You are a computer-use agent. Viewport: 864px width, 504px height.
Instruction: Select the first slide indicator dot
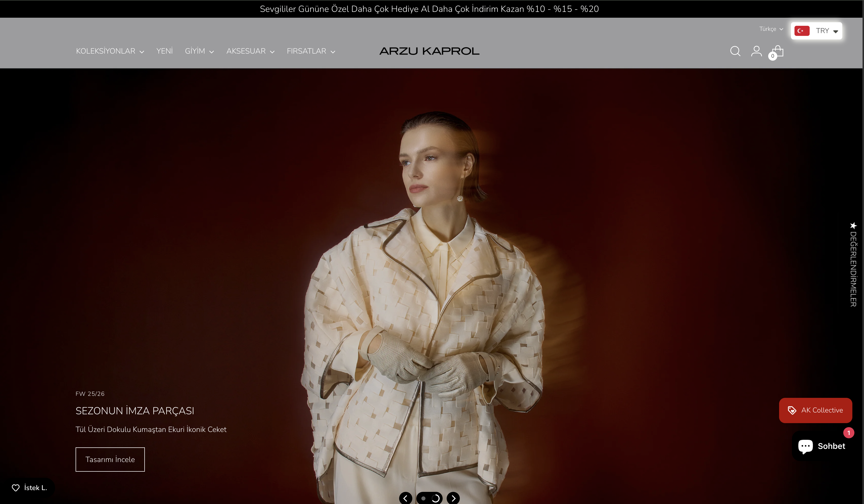(423, 498)
